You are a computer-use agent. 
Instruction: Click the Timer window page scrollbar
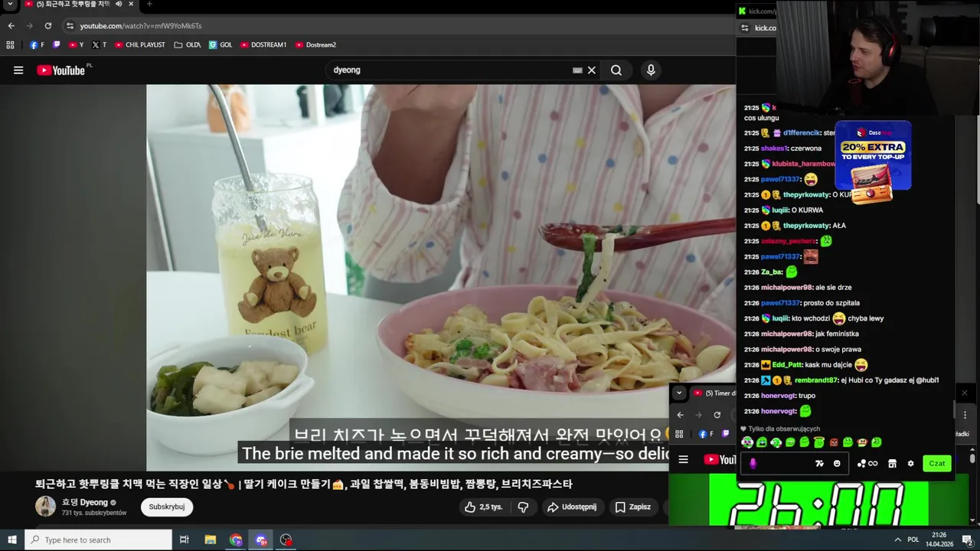[972, 459]
